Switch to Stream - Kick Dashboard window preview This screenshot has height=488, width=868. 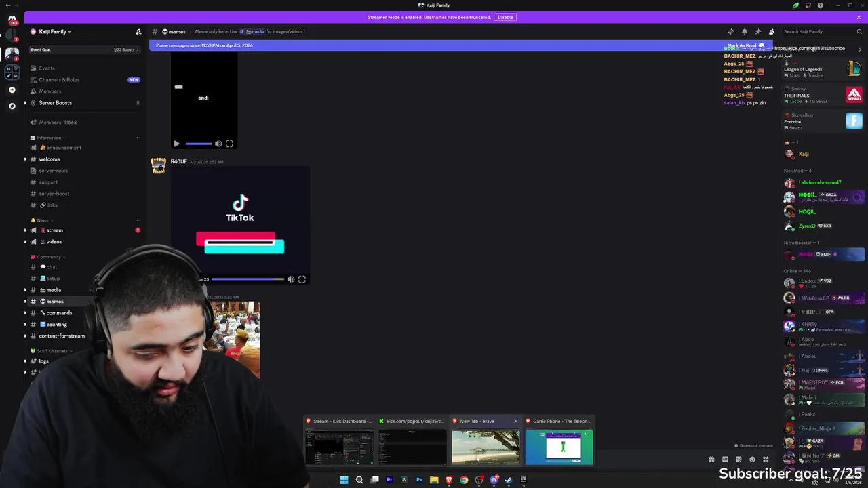(x=338, y=441)
